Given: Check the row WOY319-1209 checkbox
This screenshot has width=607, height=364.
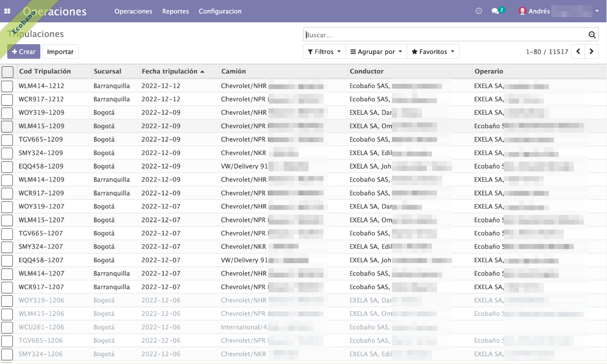Looking at the screenshot, I should point(7,113).
